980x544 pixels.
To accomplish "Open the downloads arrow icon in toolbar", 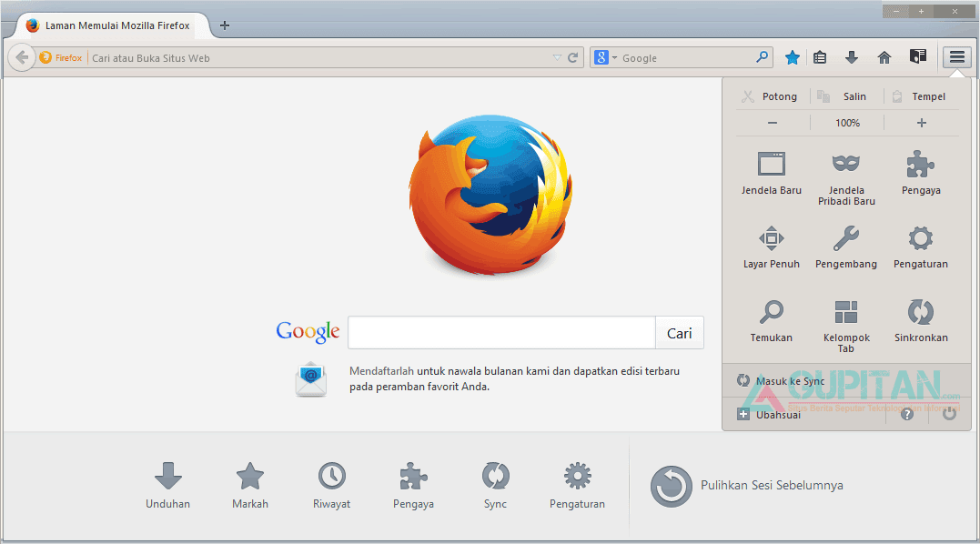I will coord(852,57).
